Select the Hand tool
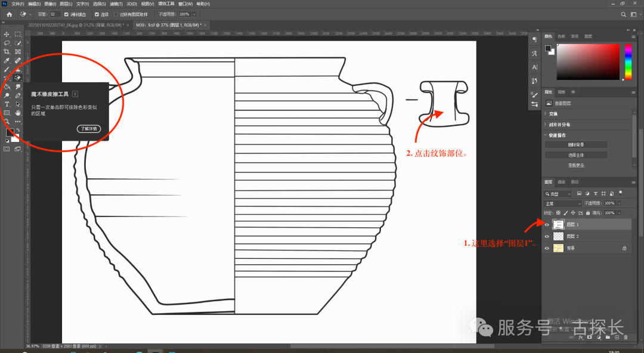Viewport: 644px width, 353px height. coord(18,113)
